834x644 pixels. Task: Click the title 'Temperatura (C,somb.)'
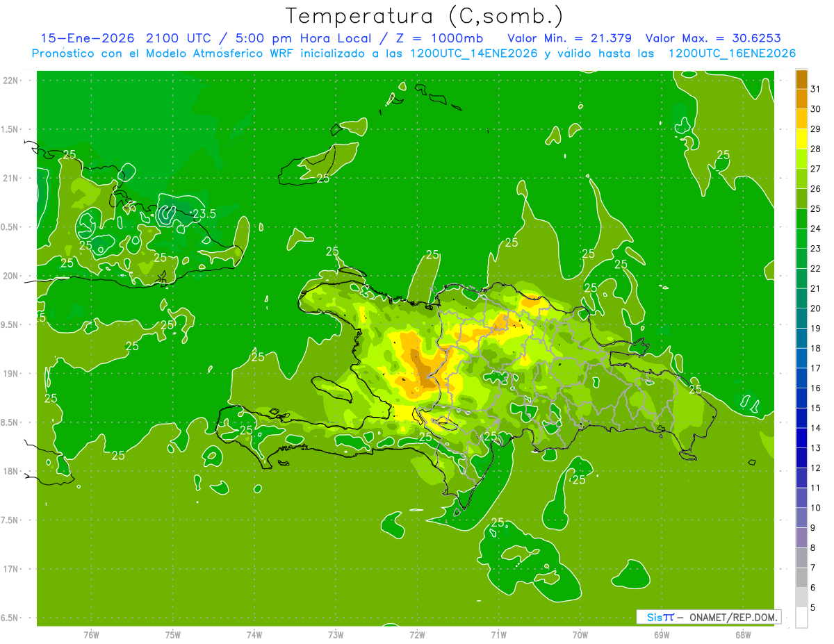[x=424, y=17]
